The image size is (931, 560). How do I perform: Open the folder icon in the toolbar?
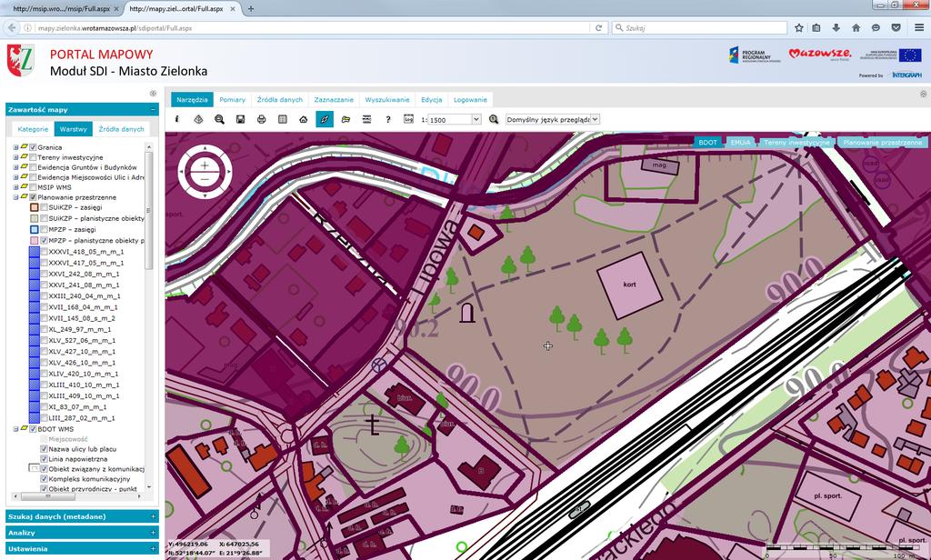point(345,119)
